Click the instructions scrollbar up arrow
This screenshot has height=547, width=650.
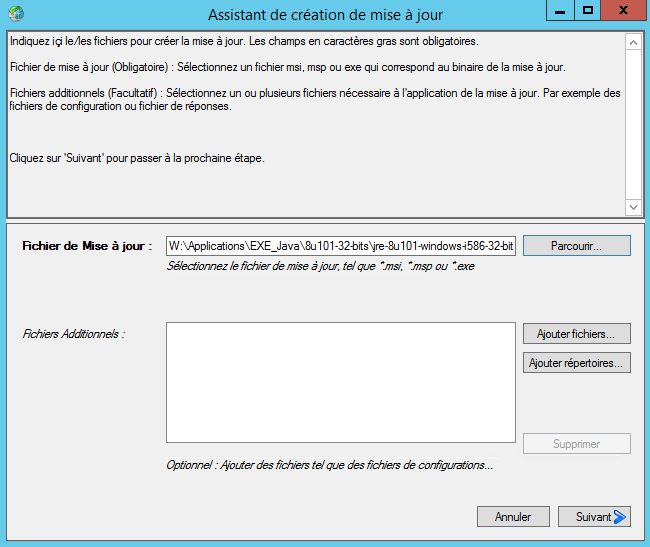point(633,42)
